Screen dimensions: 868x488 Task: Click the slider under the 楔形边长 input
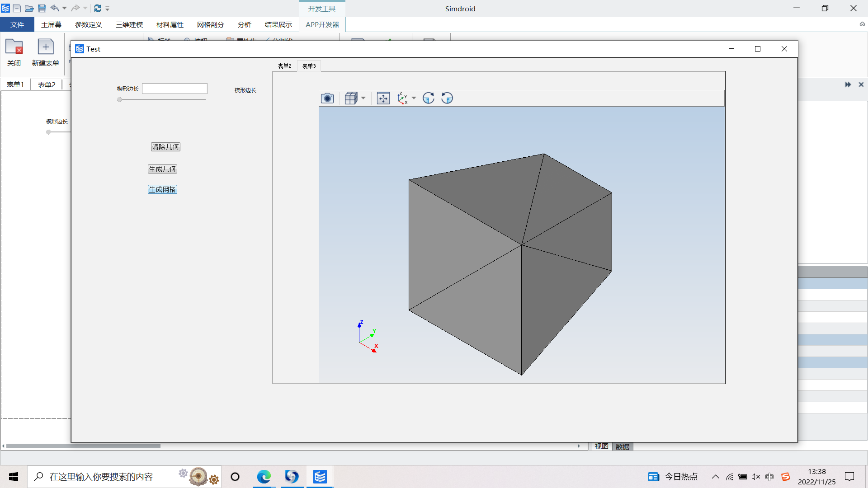click(x=162, y=99)
